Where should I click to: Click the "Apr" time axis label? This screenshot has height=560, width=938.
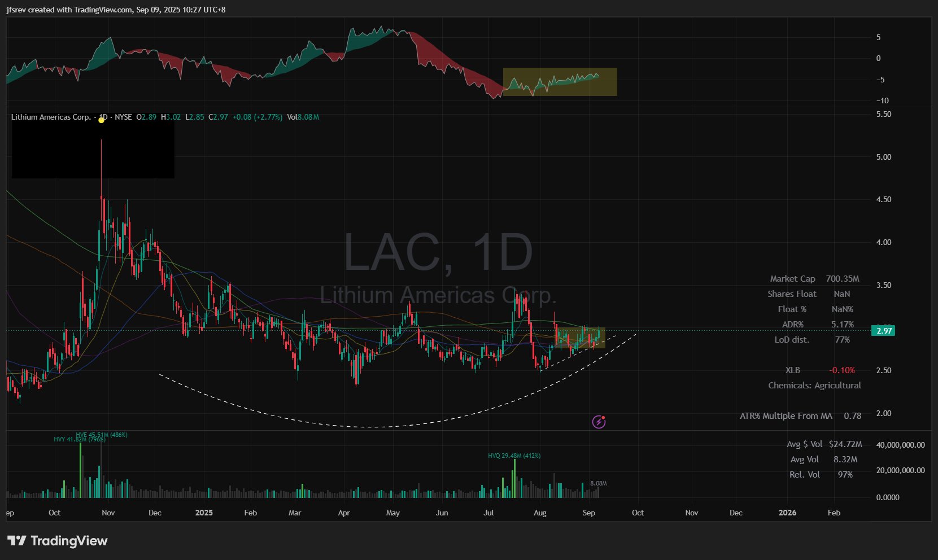click(343, 513)
